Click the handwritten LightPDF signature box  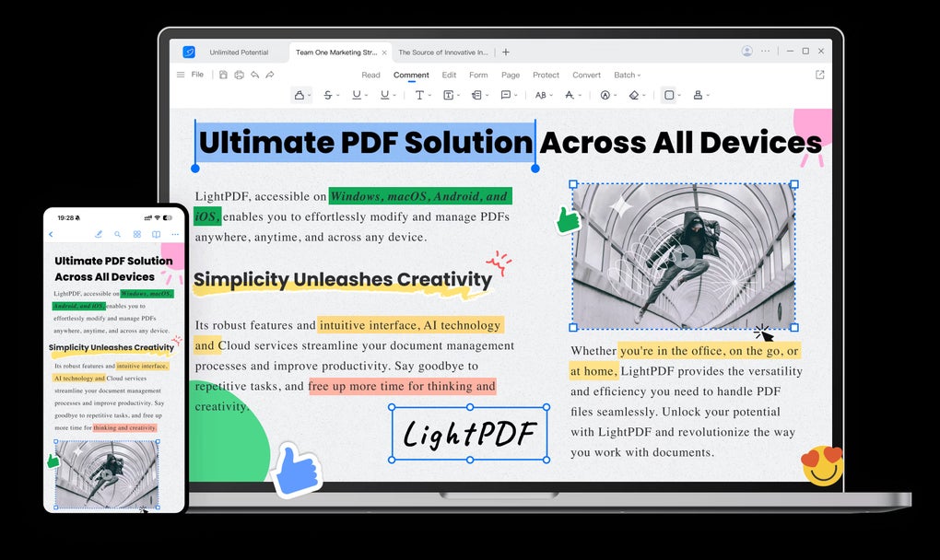coord(469,434)
